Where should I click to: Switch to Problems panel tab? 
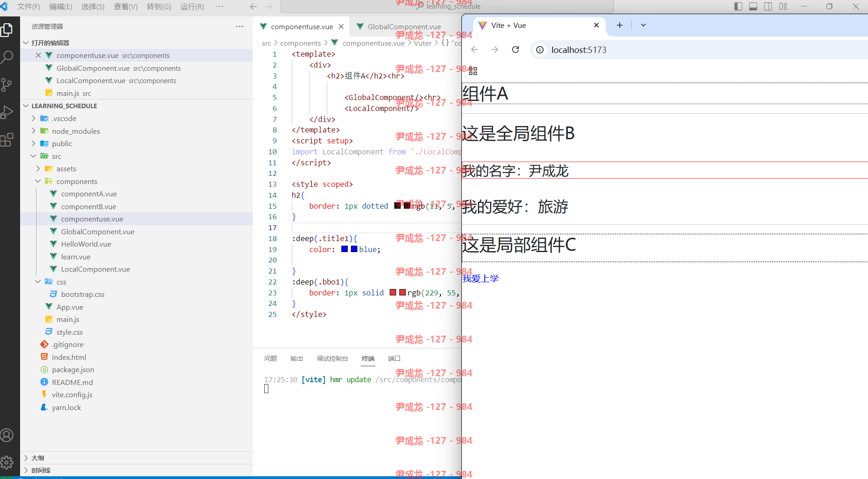(x=271, y=358)
